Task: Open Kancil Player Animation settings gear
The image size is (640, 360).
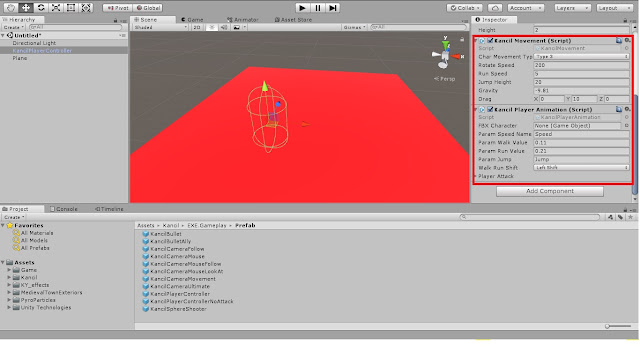Action: click(x=627, y=109)
